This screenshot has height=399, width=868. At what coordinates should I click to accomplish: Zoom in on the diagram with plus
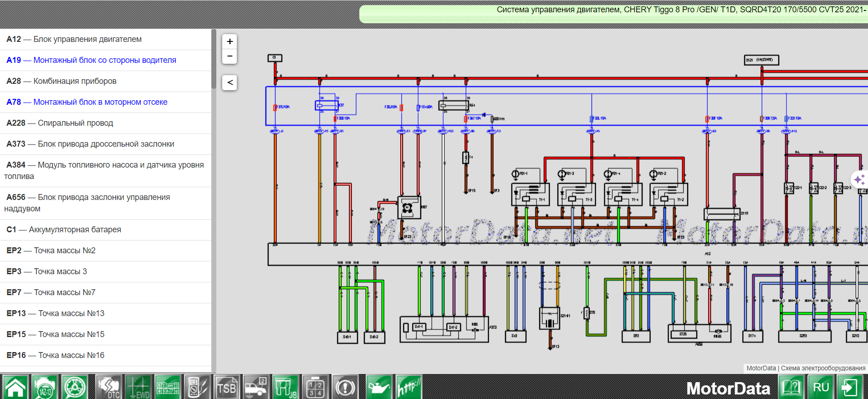[x=230, y=41]
